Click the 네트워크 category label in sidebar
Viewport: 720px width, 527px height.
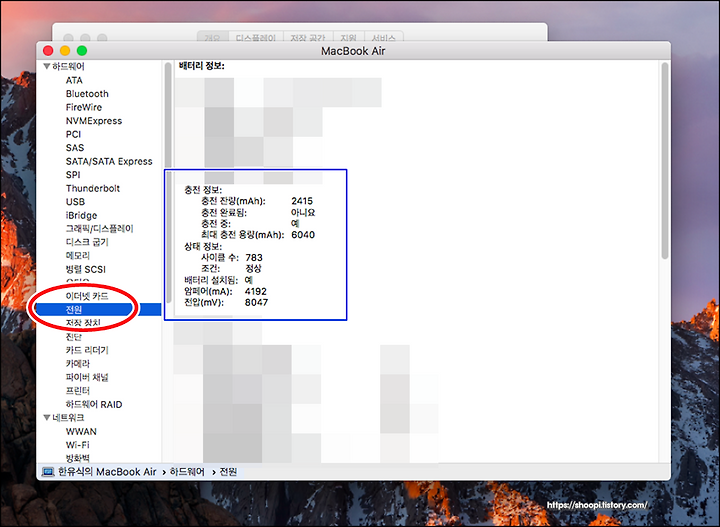point(68,418)
